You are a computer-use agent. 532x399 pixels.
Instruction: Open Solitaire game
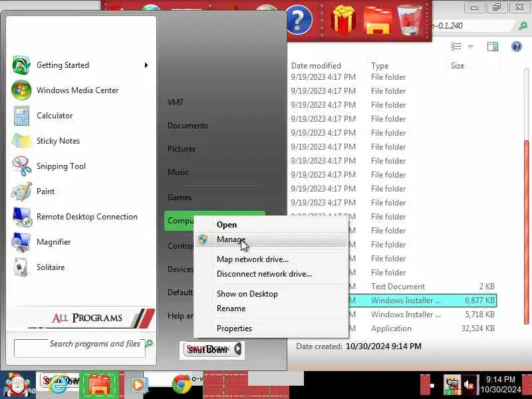tap(51, 267)
